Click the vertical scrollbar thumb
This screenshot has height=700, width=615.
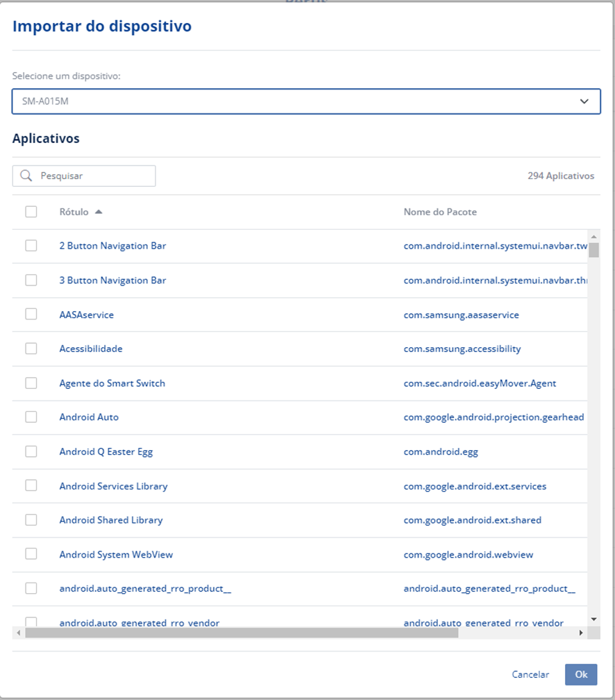click(593, 250)
